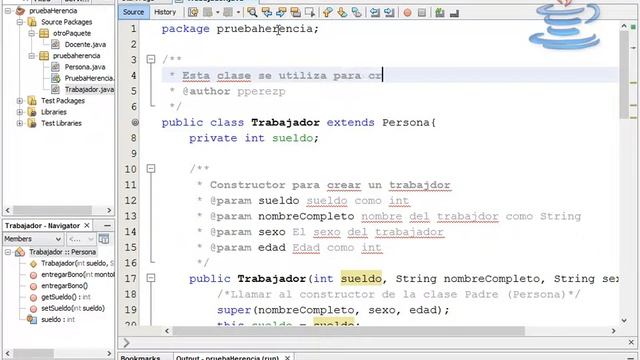Viewport: 640px width, 360px height.
Task: Click the editor vertical scrollbar thumb
Action: [x=624, y=74]
